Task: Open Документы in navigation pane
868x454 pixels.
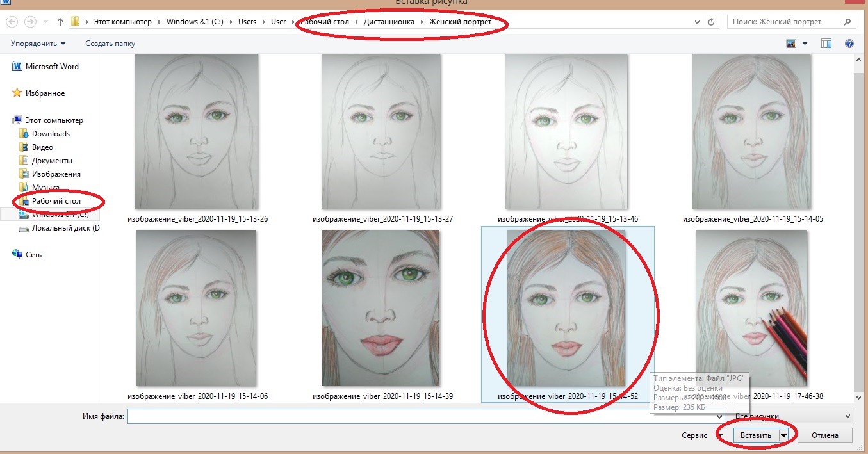Action: pyautogui.click(x=52, y=161)
